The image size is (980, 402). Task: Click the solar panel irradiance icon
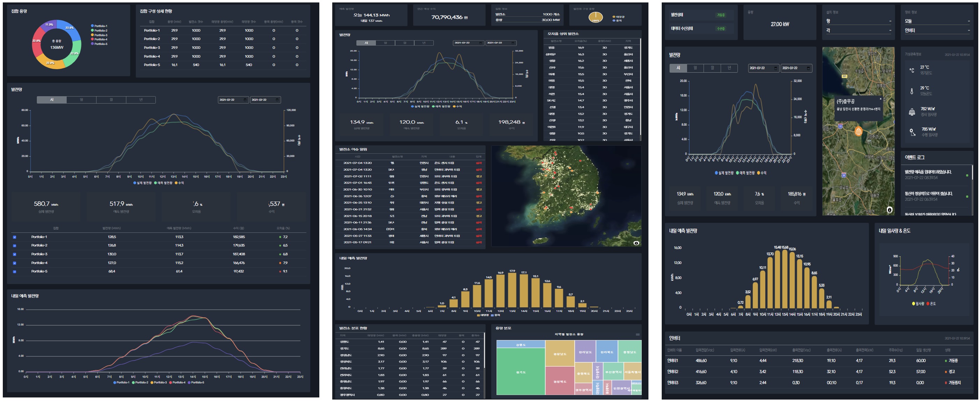tap(912, 112)
